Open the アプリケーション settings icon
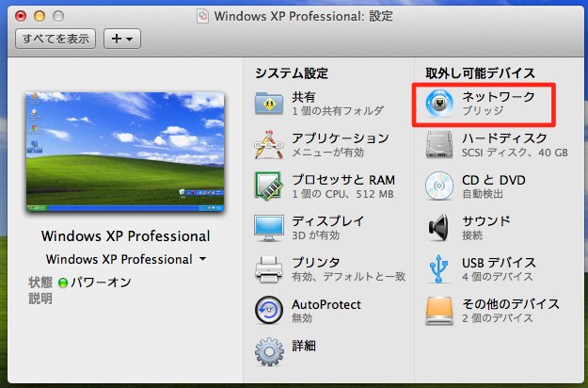The width and height of the screenshot is (588, 388). pyautogui.click(x=268, y=144)
